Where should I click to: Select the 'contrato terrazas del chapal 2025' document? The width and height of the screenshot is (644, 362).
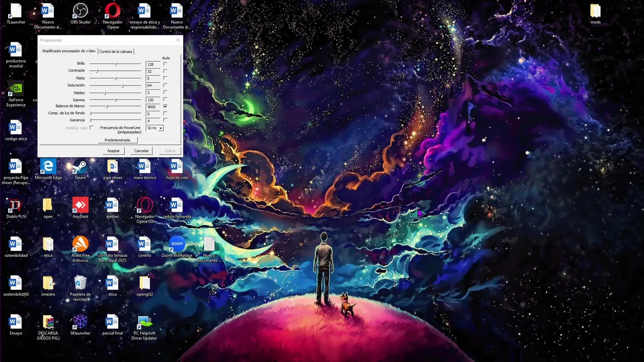coord(112,249)
